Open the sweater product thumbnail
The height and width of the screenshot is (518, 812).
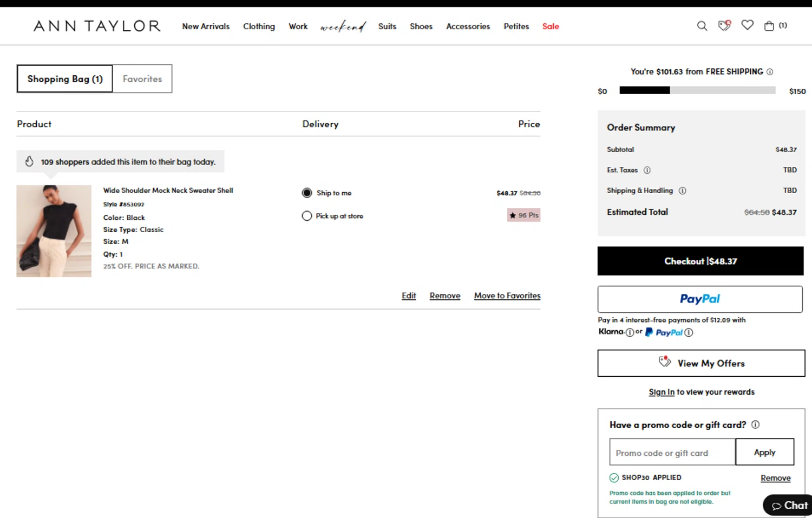tap(54, 231)
